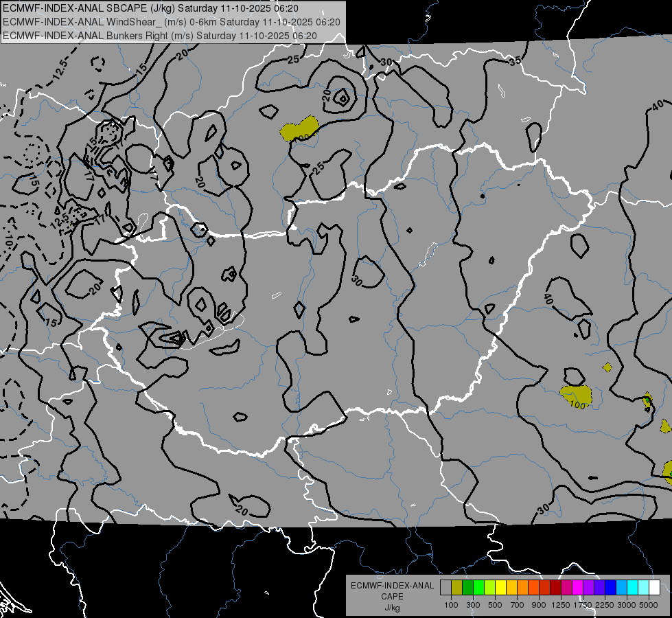Pick the sky blue legend swatch
Image resolution: width=672 pixels, height=618 pixels.
(x=621, y=587)
